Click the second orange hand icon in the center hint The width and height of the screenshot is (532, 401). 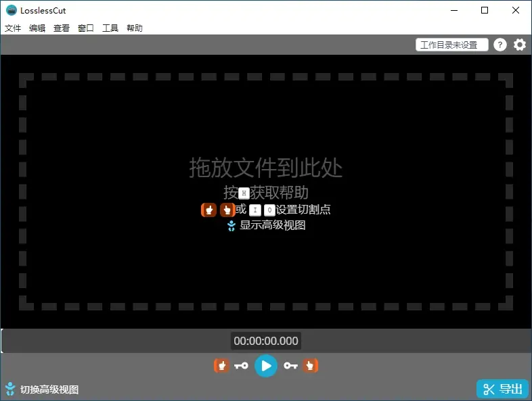(227, 210)
